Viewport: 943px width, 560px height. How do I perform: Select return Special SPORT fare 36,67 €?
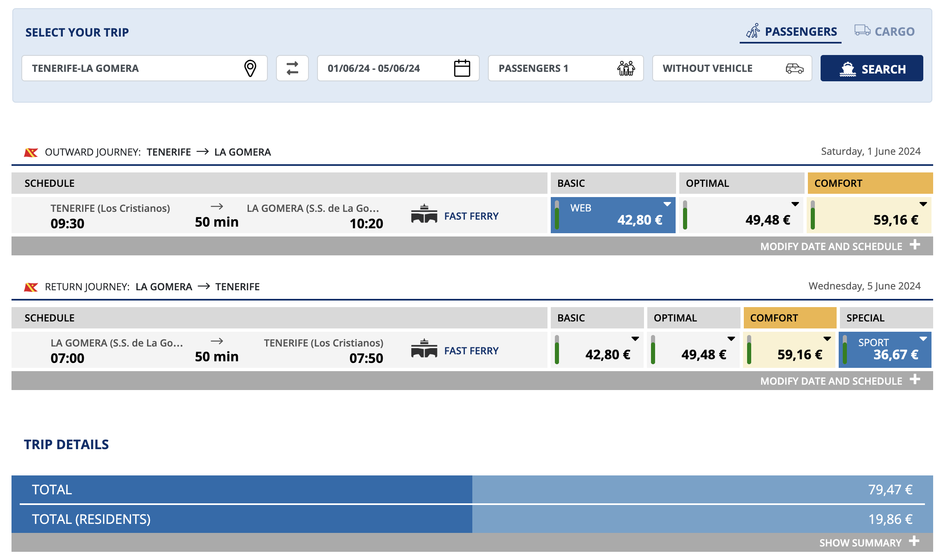(x=885, y=350)
